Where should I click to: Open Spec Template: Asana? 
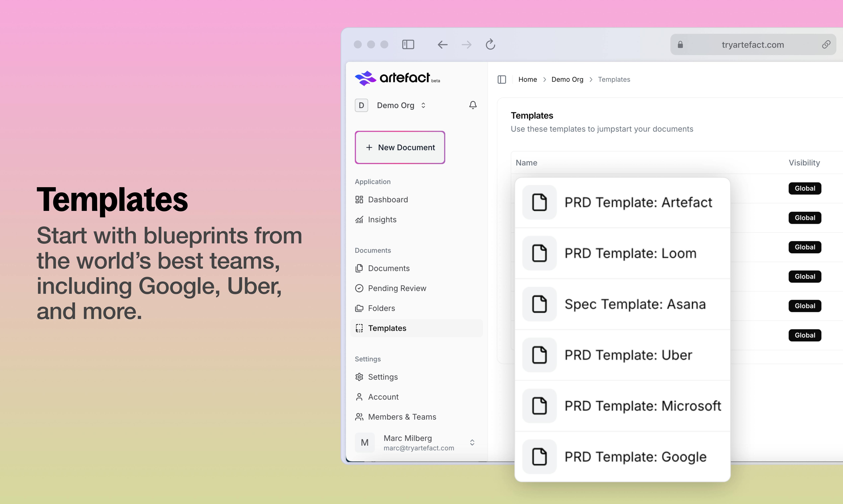click(622, 304)
